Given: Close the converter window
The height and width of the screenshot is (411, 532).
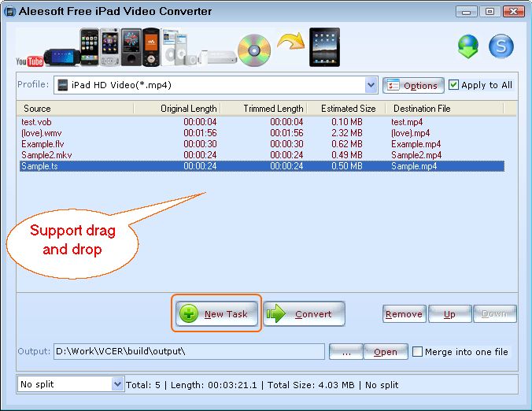Looking at the screenshot, I should click(x=514, y=12).
